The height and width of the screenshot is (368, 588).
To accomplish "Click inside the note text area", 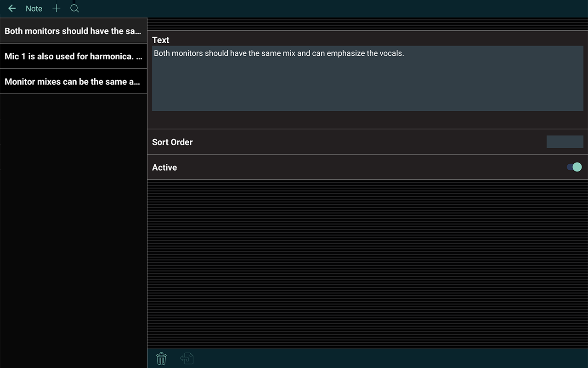I will point(367,78).
